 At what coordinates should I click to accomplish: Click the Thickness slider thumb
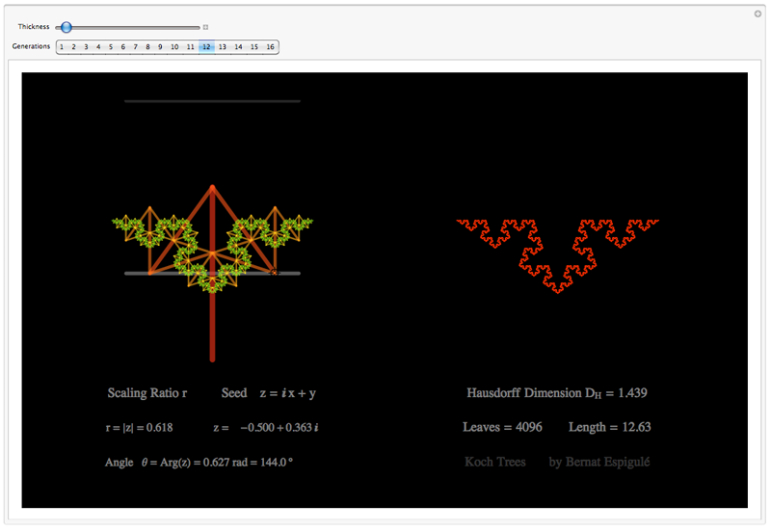tap(66, 27)
